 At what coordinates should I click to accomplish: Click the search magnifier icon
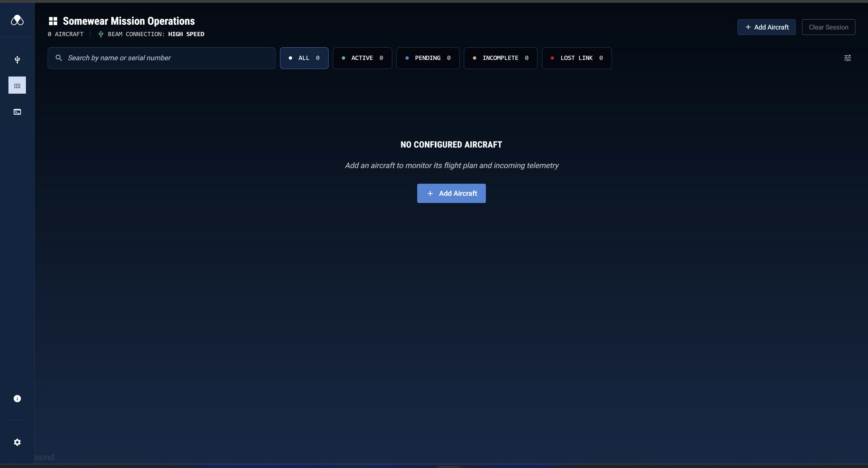pyautogui.click(x=59, y=58)
